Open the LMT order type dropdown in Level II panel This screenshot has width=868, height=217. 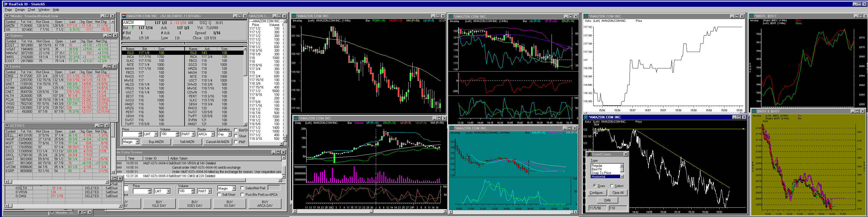click(x=156, y=134)
